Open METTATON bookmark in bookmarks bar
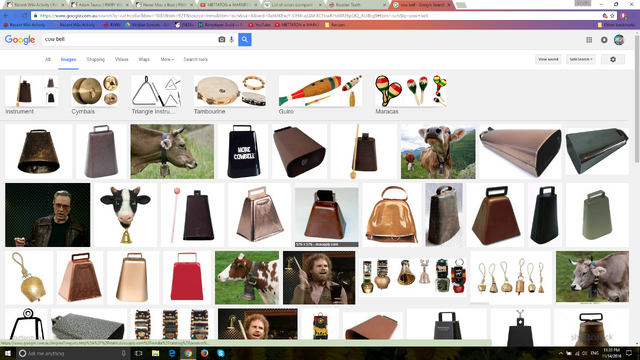 (297, 25)
